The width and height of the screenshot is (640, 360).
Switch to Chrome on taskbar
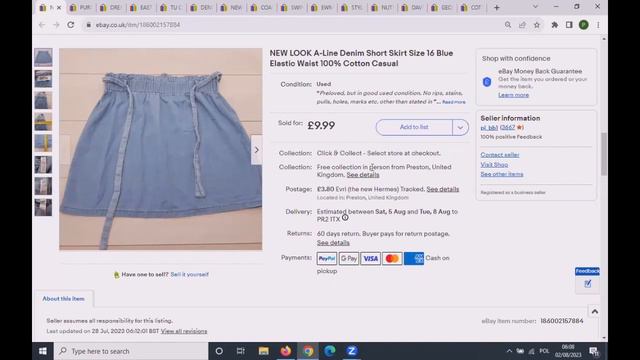pyautogui.click(x=308, y=351)
